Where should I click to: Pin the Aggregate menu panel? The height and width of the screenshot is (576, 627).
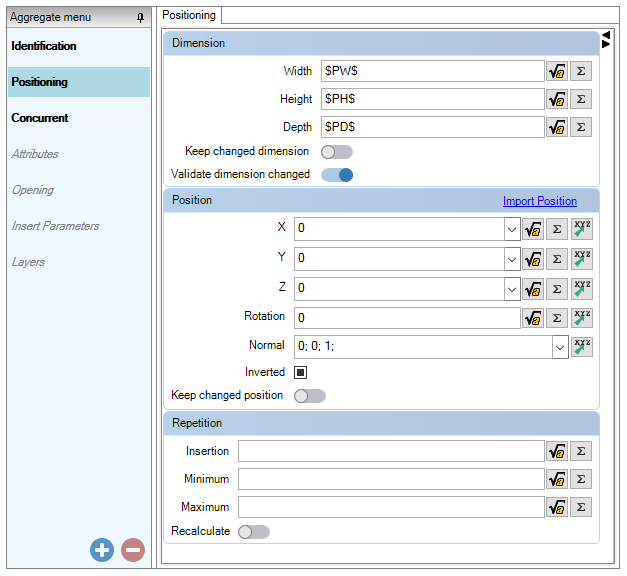pos(140,17)
